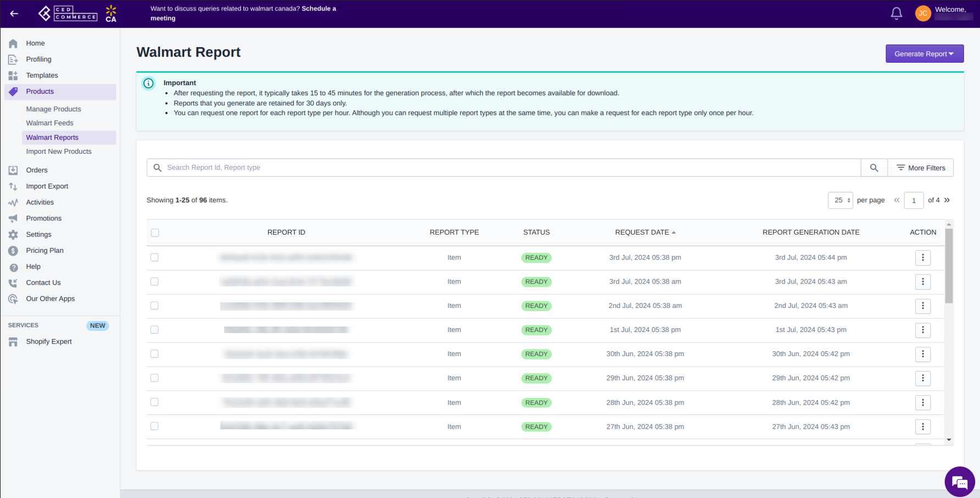Check the 28th Jun report row
Viewport: 980px width, 498px height.
click(154, 402)
